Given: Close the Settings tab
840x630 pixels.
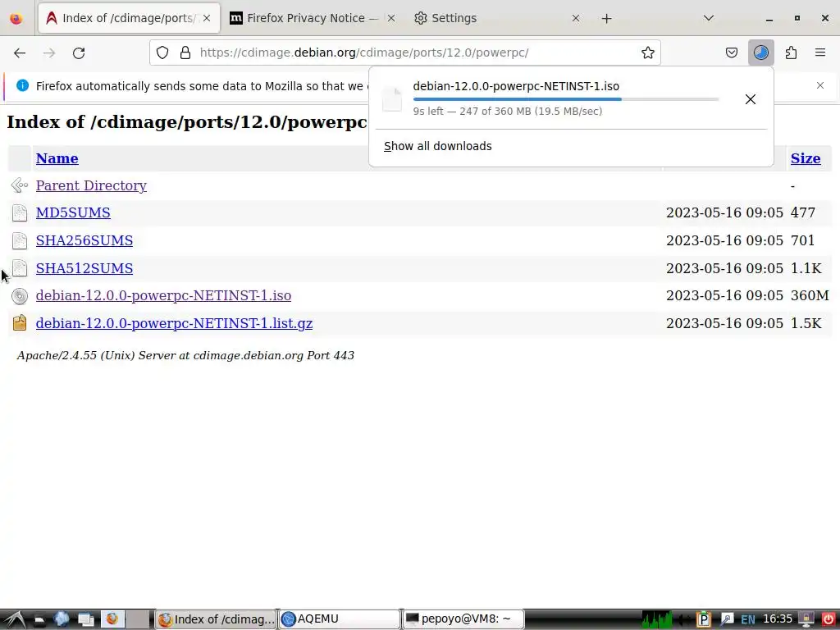Looking at the screenshot, I should pyautogui.click(x=575, y=18).
